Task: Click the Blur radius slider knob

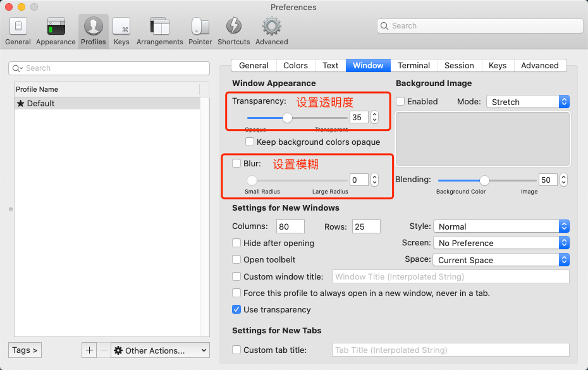Action: point(252,180)
